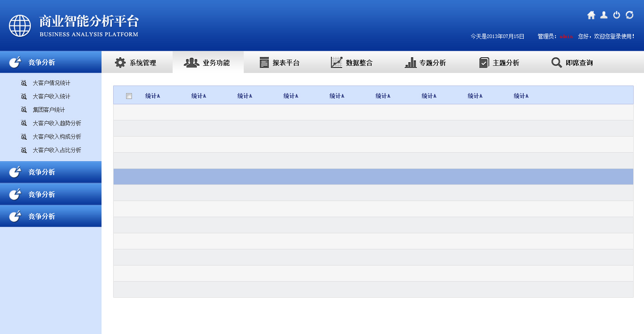The height and width of the screenshot is (334, 644).
Task: Open the user profile silhouette icon
Action: [x=604, y=15]
